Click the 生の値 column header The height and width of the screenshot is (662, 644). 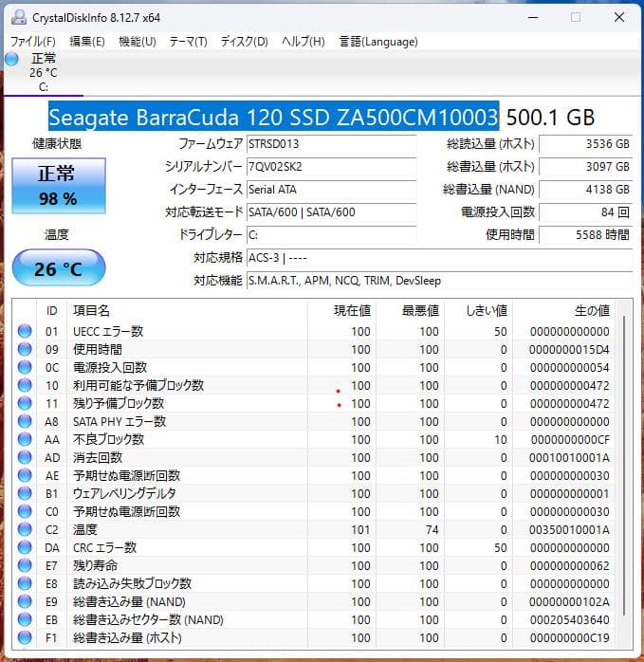(563, 311)
